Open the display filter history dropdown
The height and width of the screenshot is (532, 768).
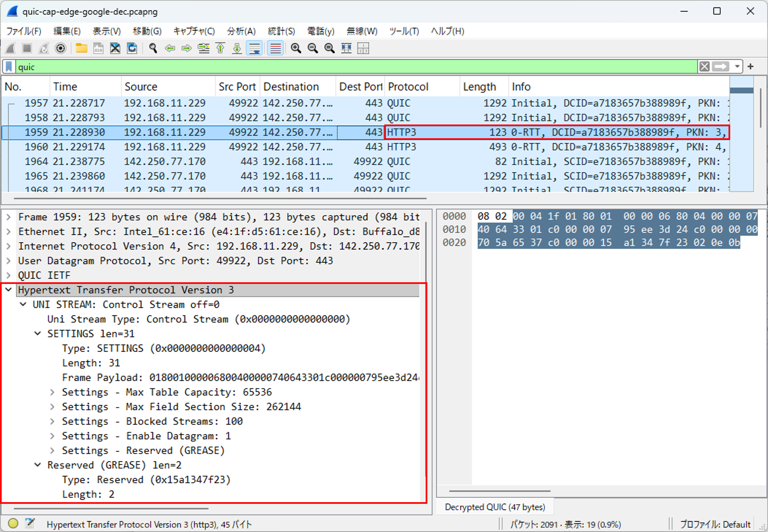pos(737,67)
